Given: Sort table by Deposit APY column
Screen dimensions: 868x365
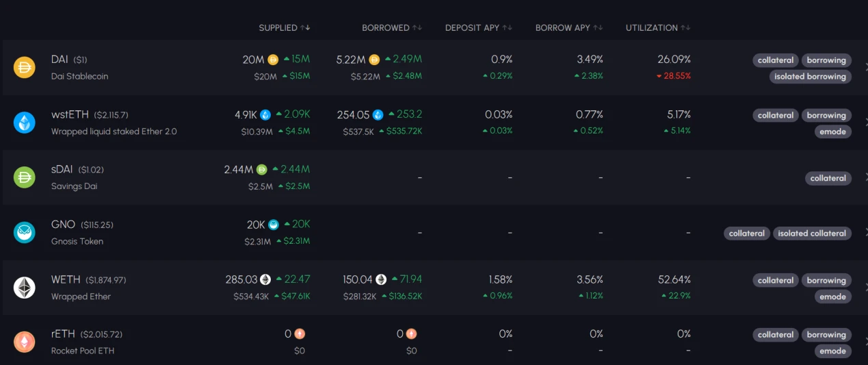Looking at the screenshot, I should coord(478,28).
